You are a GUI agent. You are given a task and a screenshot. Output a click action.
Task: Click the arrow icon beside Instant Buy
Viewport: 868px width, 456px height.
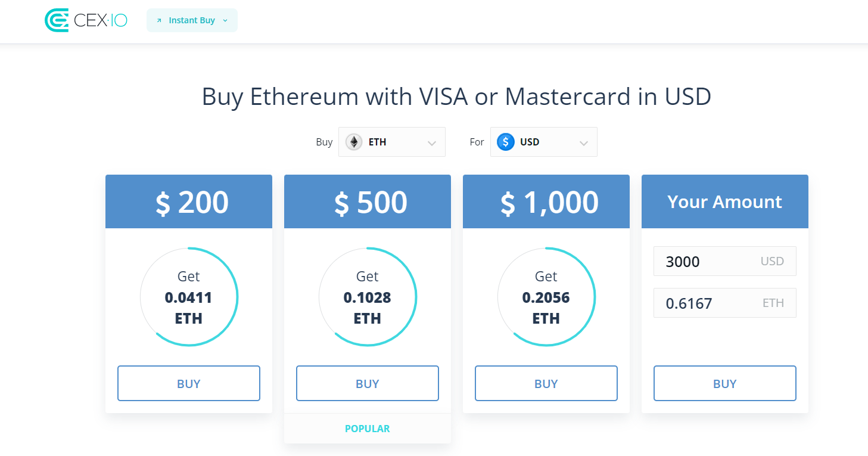pos(159,20)
